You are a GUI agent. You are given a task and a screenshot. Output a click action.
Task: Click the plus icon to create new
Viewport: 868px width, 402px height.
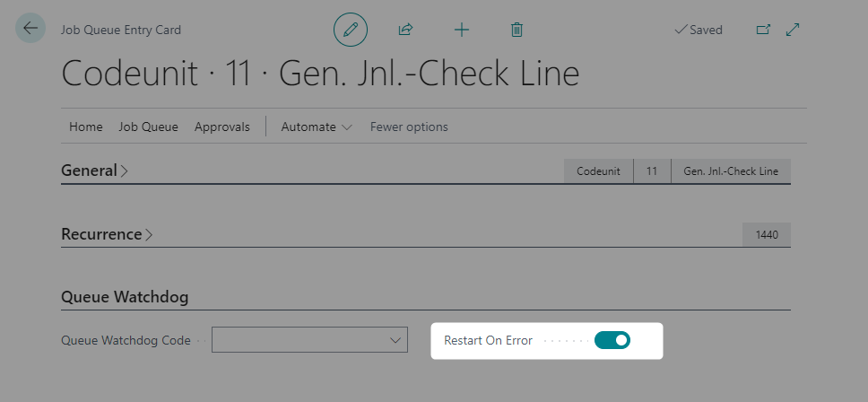[462, 30]
